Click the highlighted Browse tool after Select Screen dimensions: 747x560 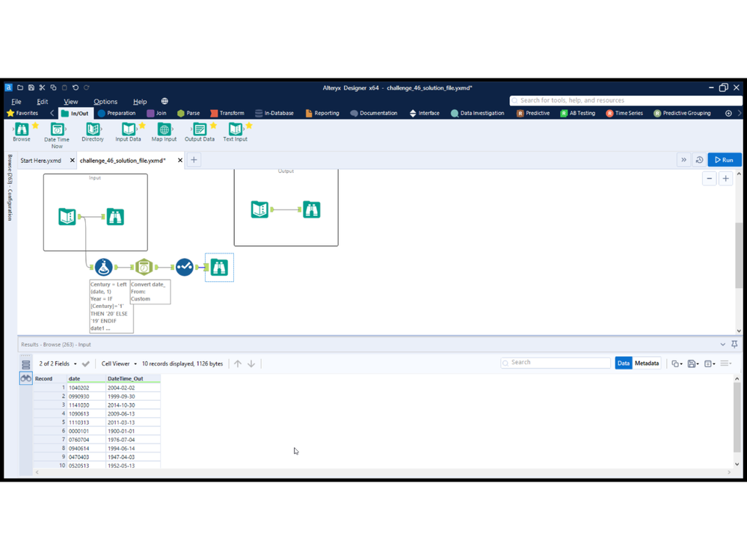pyautogui.click(x=219, y=267)
